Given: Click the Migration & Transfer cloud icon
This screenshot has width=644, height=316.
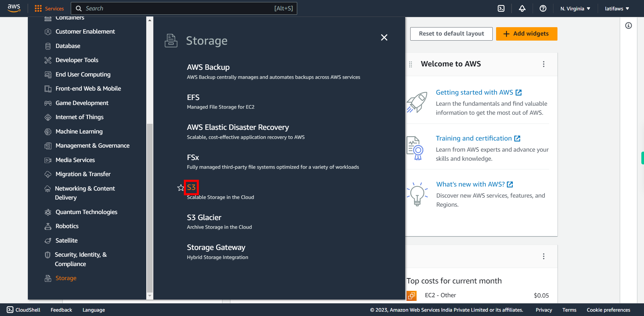Looking at the screenshot, I should pyautogui.click(x=48, y=174).
